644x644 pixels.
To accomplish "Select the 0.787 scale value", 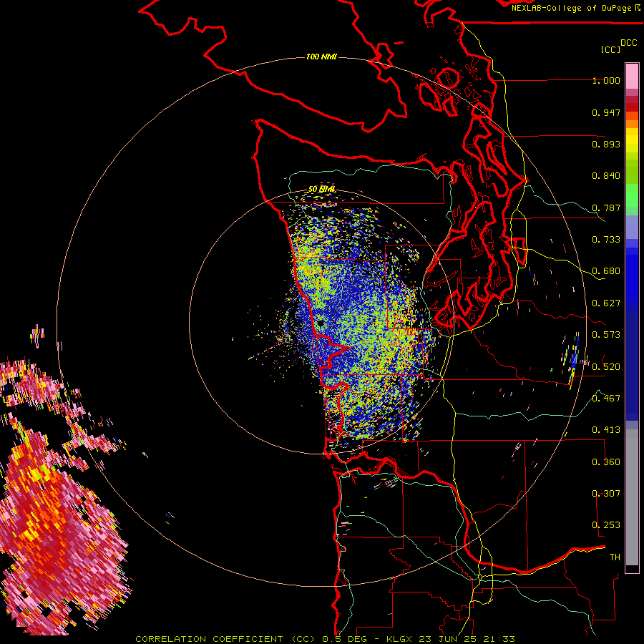I will point(606,208).
